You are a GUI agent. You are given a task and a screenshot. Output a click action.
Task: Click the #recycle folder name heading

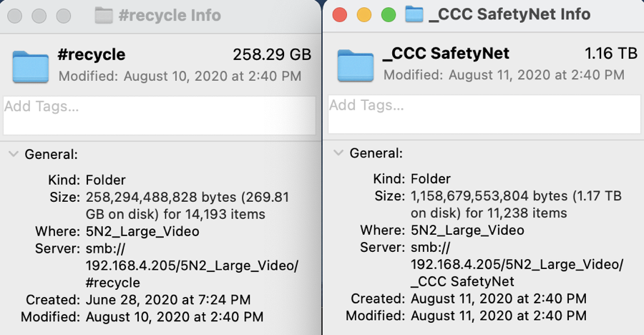click(92, 54)
